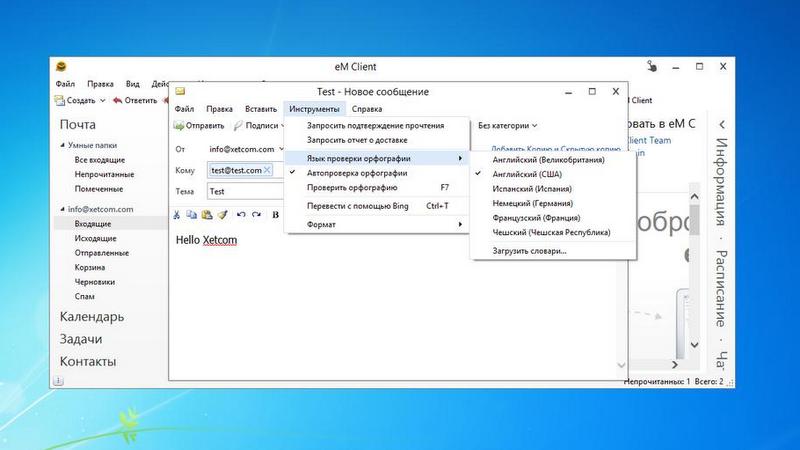Screen dimensions: 800x450
Task: Click the Redo arrow icon
Action: (257, 215)
